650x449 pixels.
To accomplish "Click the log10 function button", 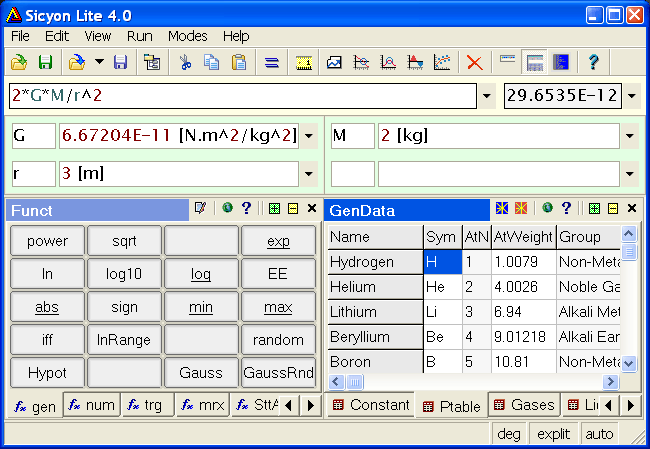I will pos(124,274).
